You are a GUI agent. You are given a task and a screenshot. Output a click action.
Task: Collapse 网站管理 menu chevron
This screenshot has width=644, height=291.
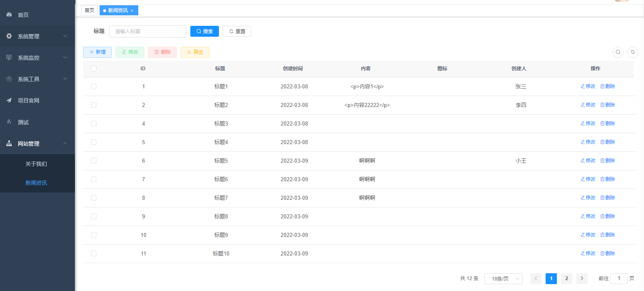65,143
